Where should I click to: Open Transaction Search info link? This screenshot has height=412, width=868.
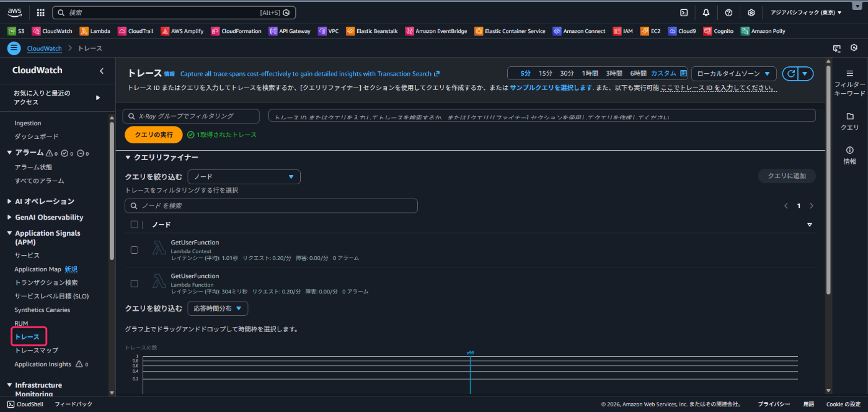(x=310, y=73)
